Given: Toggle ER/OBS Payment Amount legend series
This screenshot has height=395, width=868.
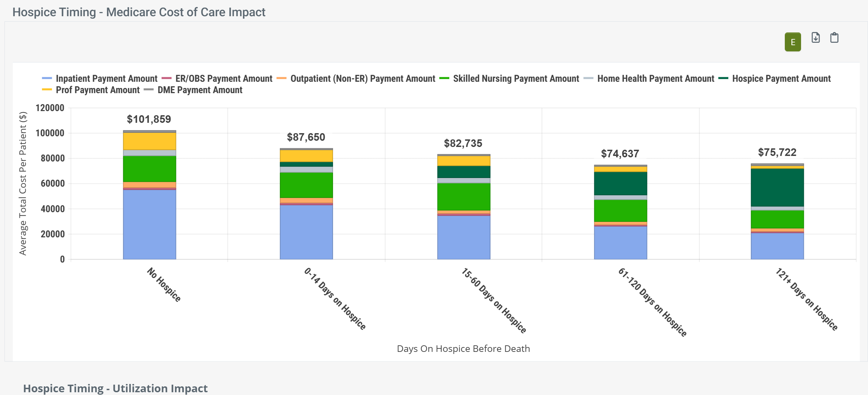Looking at the screenshot, I should (x=223, y=79).
